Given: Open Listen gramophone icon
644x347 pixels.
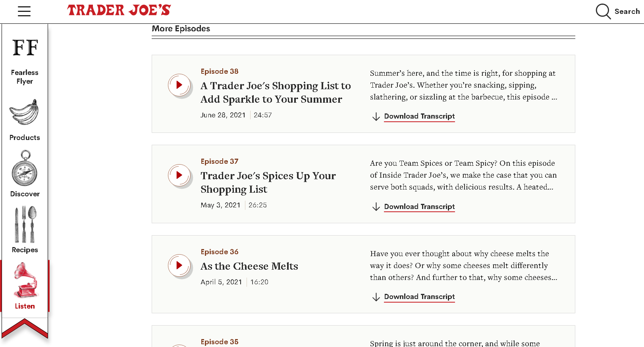Looking at the screenshot, I should click(x=25, y=281).
